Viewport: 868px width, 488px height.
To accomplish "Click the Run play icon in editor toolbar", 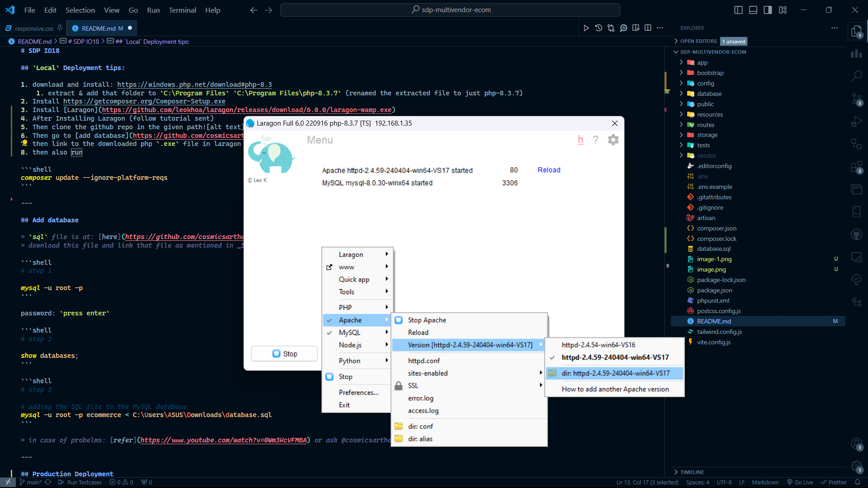I will pyautogui.click(x=586, y=28).
